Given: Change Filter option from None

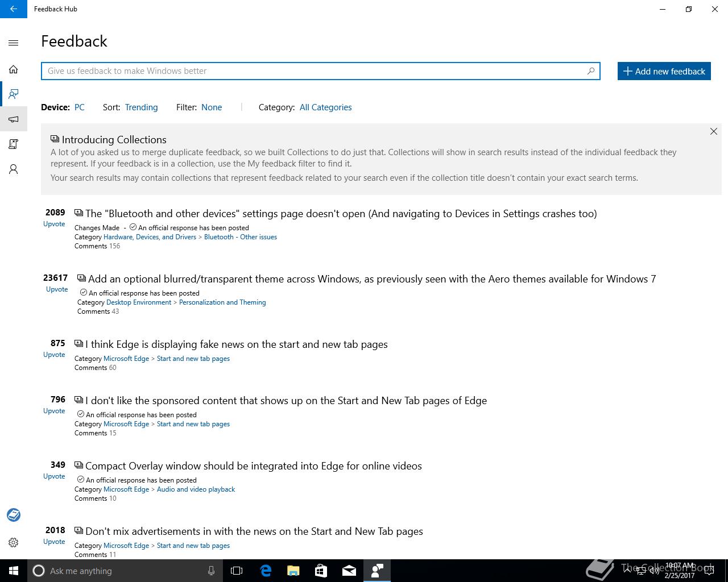Looking at the screenshot, I should (x=212, y=107).
